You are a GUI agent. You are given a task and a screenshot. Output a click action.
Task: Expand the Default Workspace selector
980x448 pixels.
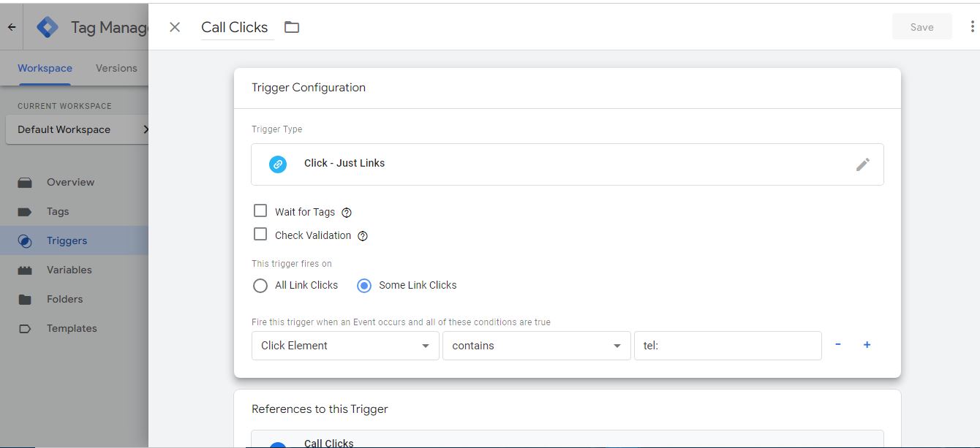pyautogui.click(x=77, y=129)
